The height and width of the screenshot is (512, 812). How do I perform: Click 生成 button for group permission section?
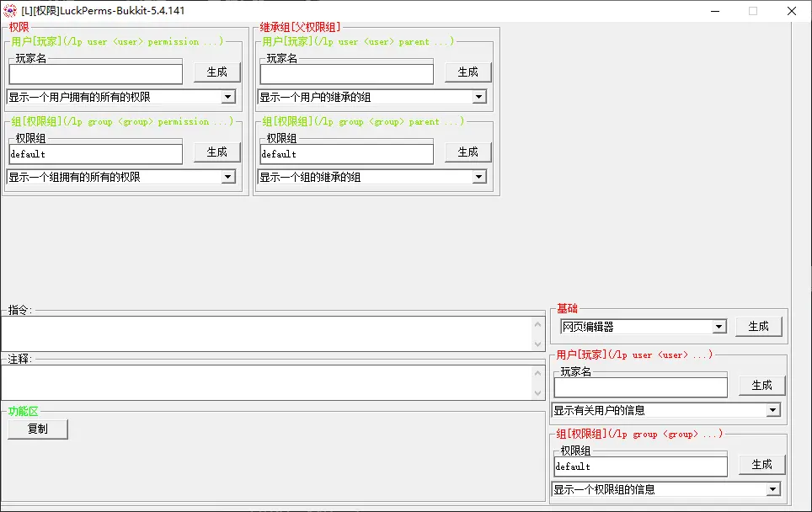click(217, 152)
